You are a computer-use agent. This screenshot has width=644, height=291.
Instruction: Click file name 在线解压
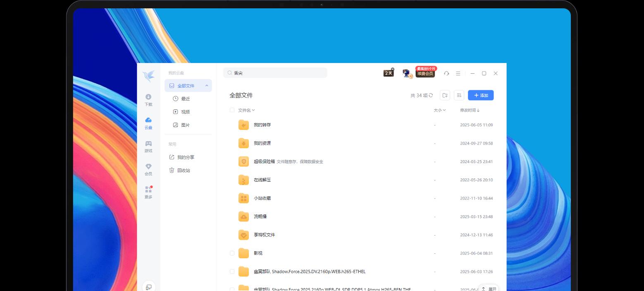[262, 180]
